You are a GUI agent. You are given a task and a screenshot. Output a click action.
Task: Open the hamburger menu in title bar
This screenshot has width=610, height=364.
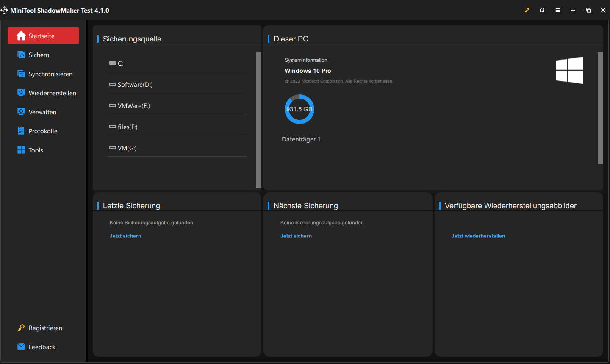pos(557,10)
